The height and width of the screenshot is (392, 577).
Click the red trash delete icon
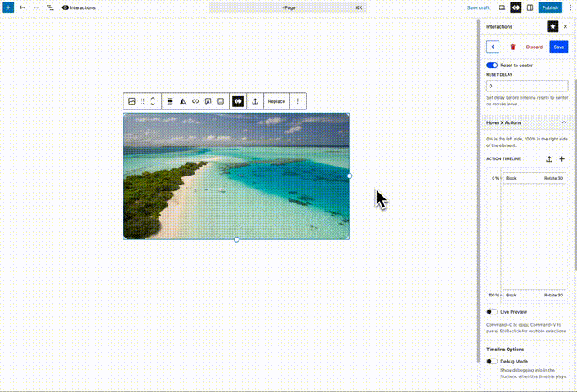click(512, 47)
